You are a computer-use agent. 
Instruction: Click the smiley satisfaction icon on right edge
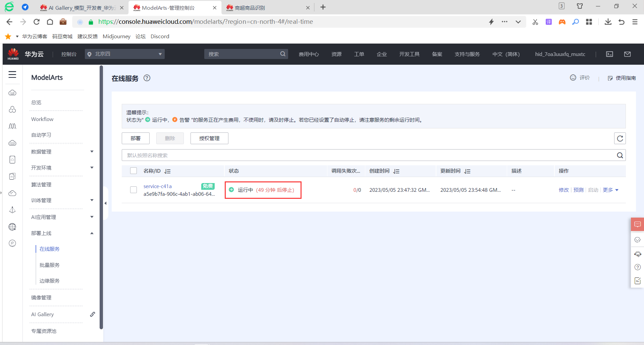[x=638, y=240]
